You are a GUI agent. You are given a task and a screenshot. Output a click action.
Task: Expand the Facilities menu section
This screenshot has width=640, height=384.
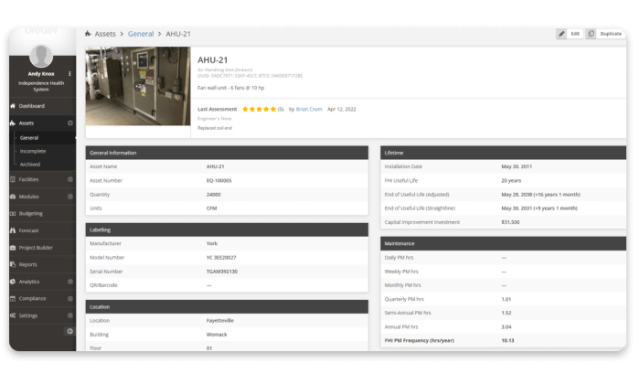click(70, 180)
